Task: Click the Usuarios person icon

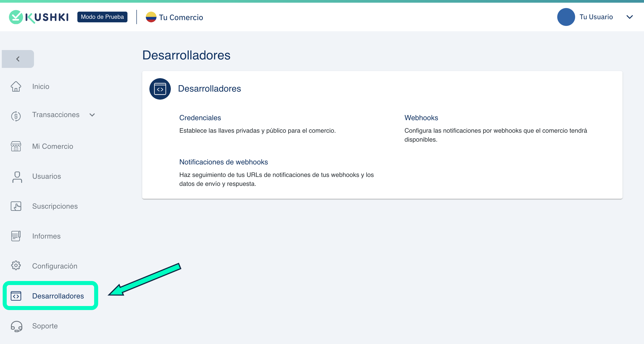Action: click(x=17, y=177)
